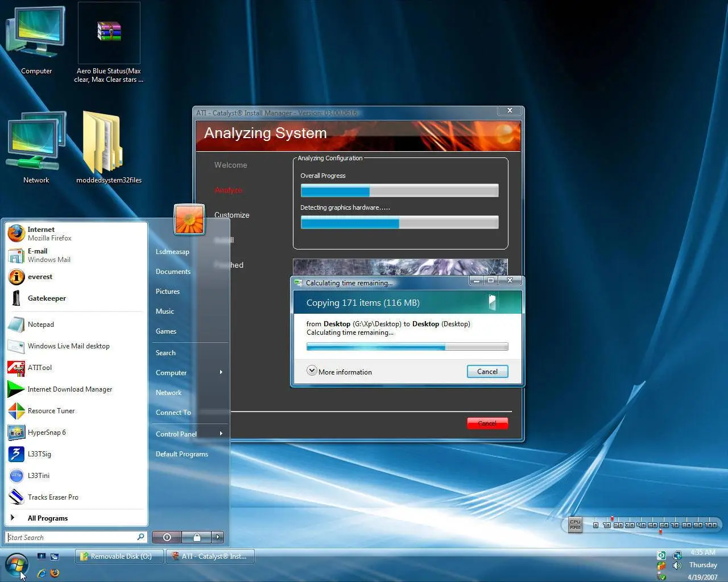Launch L33TSig from the Start menu

(x=76, y=454)
